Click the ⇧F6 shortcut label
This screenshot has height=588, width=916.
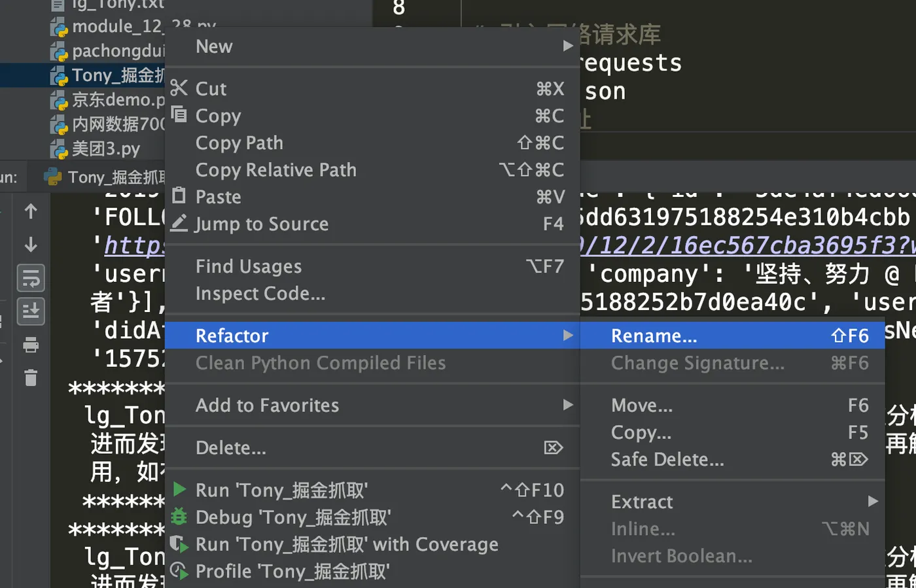pyautogui.click(x=850, y=336)
